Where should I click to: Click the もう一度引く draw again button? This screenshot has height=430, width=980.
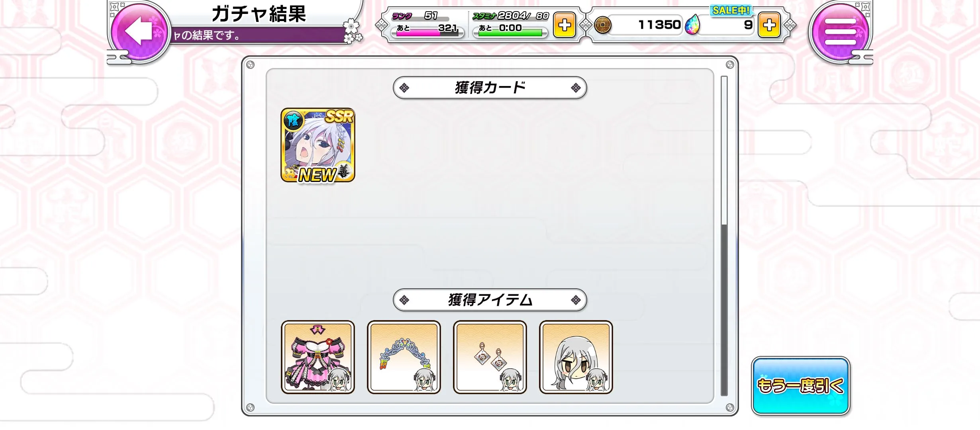pos(800,386)
